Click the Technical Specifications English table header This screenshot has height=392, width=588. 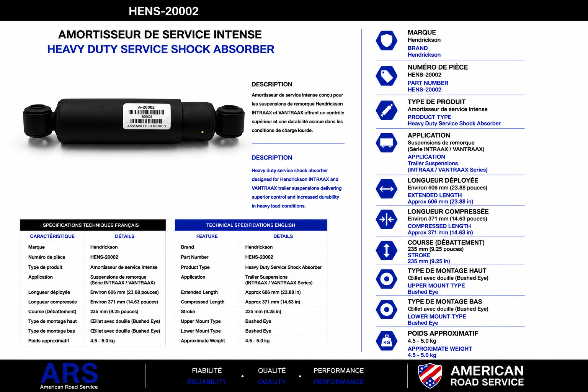251,225
